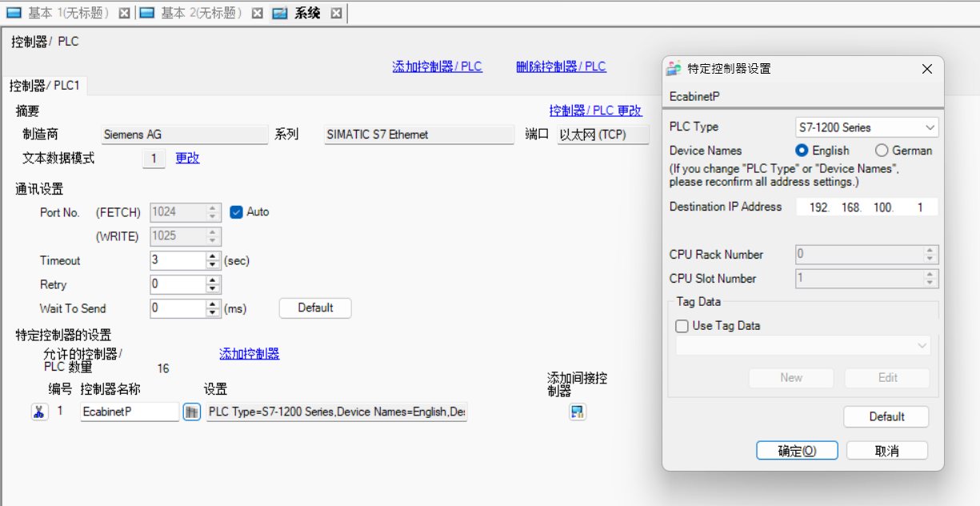Close the 基本 1 tab with its X icon
980x506 pixels.
(124, 14)
